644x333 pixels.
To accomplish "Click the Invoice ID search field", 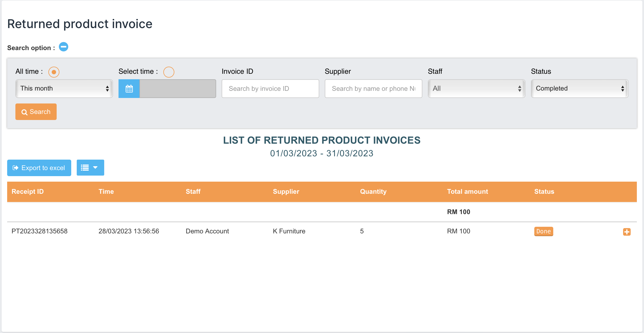I will tap(270, 89).
